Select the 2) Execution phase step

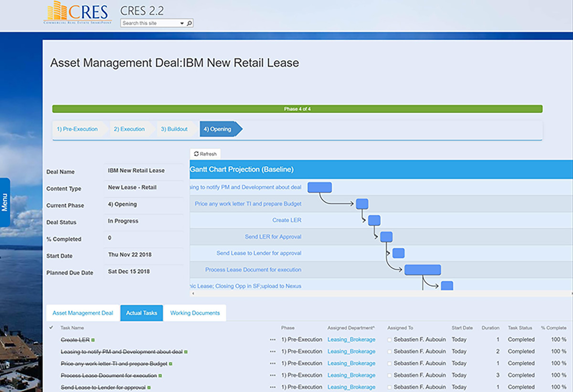tap(129, 129)
